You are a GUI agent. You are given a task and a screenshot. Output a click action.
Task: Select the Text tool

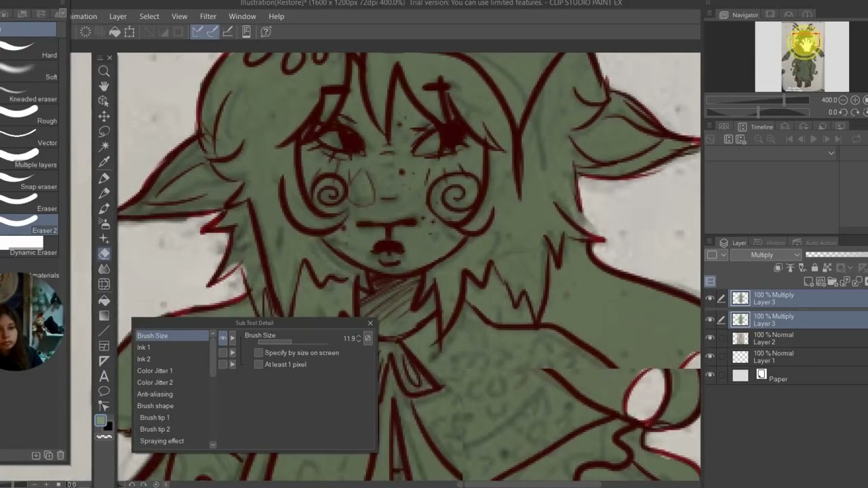(104, 376)
